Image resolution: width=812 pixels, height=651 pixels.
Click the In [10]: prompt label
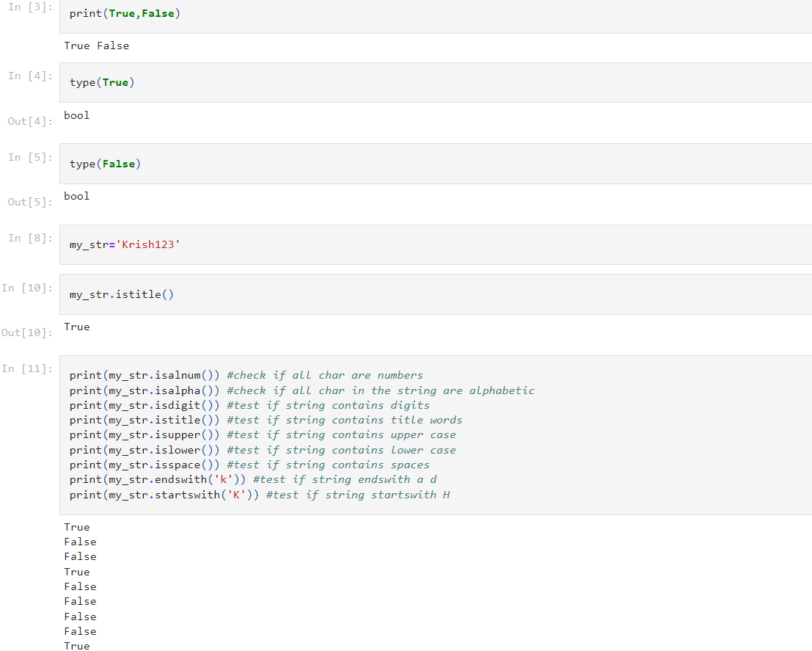[27, 288]
